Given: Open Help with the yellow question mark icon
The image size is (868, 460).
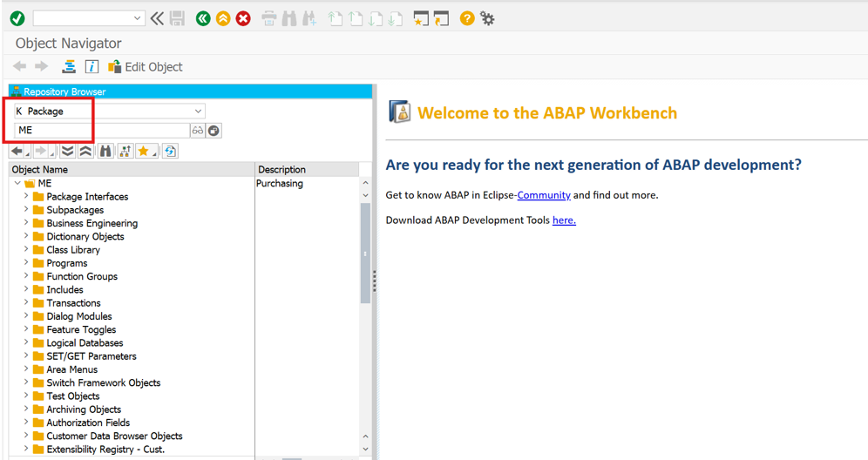Looking at the screenshot, I should click(467, 19).
